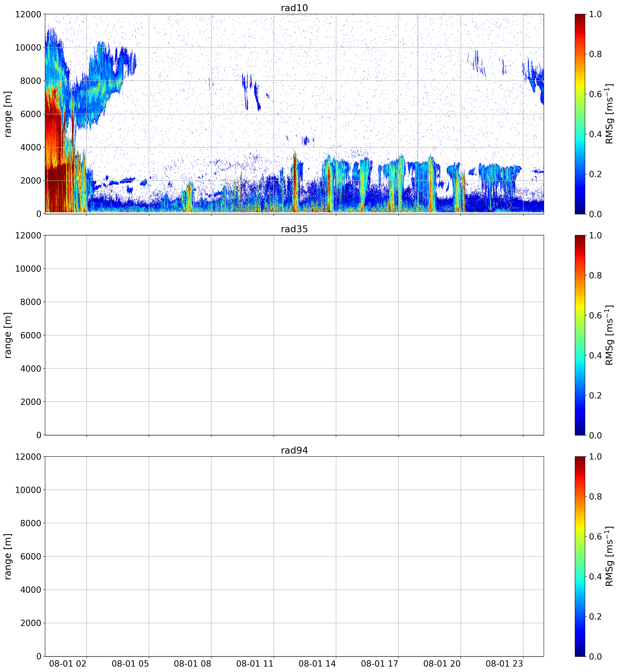Image resolution: width=619 pixels, height=672 pixels.
Task: Click the 0.6 tick on rad10 colorbar
Action: click(x=595, y=94)
